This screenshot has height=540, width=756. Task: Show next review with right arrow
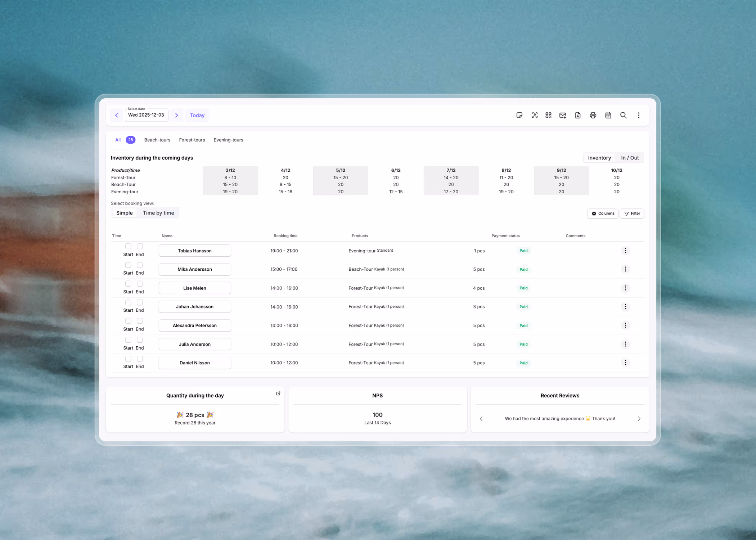click(x=639, y=419)
